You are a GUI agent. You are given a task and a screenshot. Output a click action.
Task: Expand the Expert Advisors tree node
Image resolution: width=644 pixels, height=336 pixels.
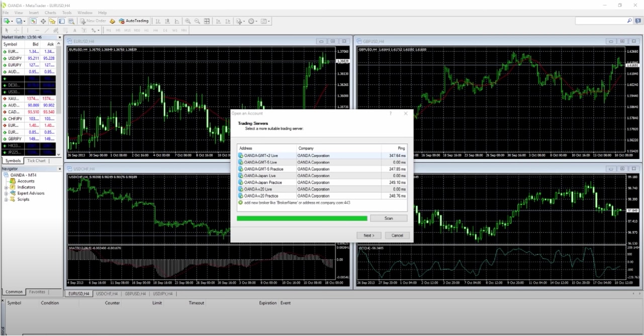[x=7, y=193]
